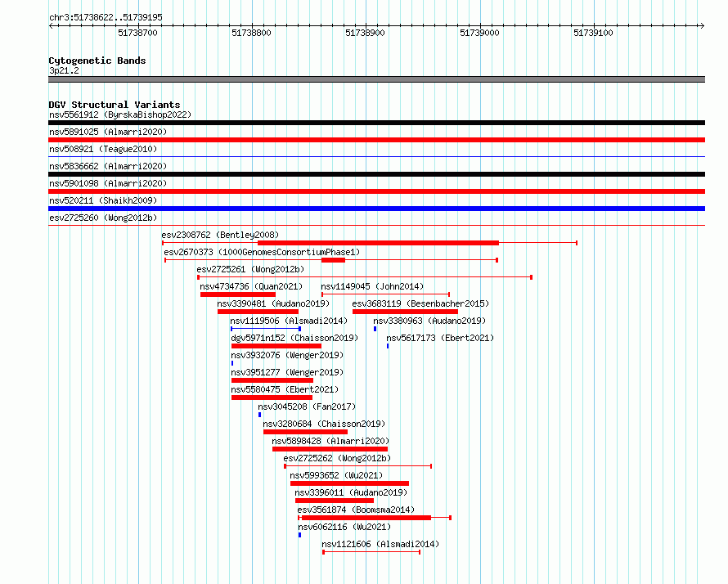The height and width of the screenshot is (584, 728).
Task: Click the right arrow end of the ruler
Action: coord(702,25)
